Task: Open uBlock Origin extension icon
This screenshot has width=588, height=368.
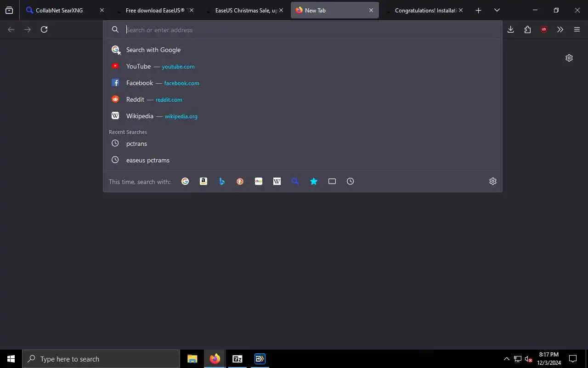Action: coord(544,29)
